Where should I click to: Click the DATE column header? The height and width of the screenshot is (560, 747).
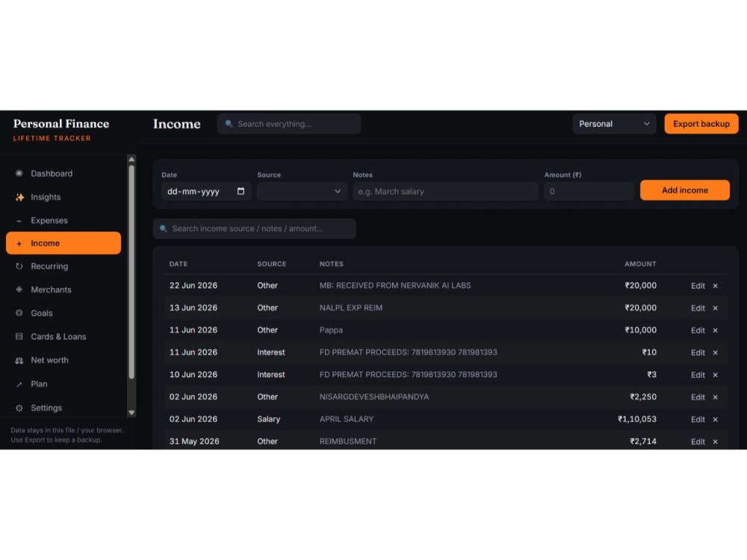click(x=179, y=264)
